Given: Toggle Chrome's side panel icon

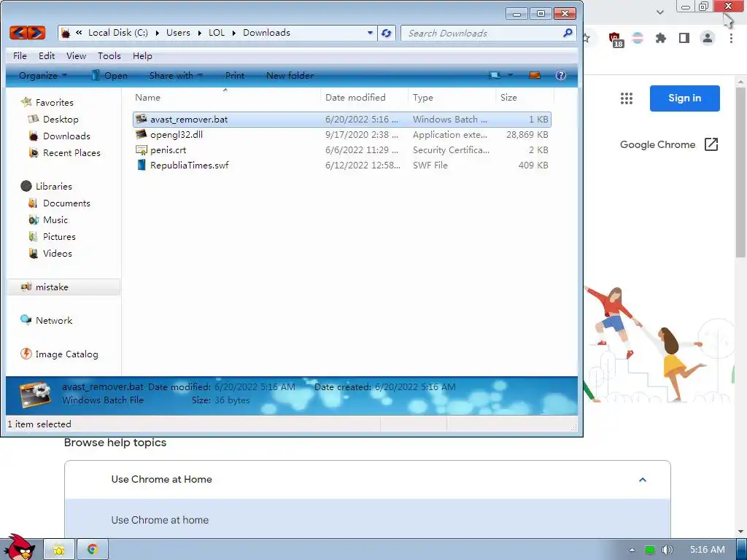Looking at the screenshot, I should 684,38.
